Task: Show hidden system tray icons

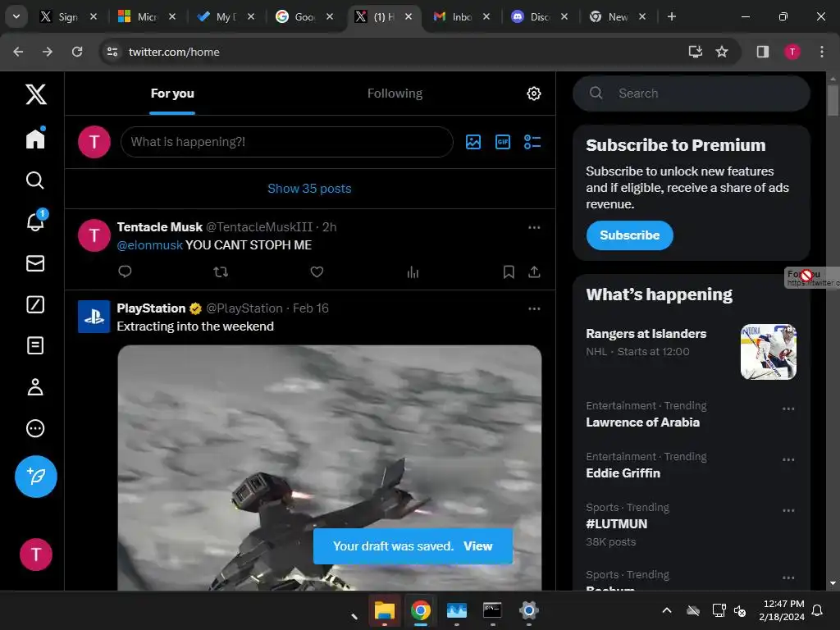Action: coord(667,610)
